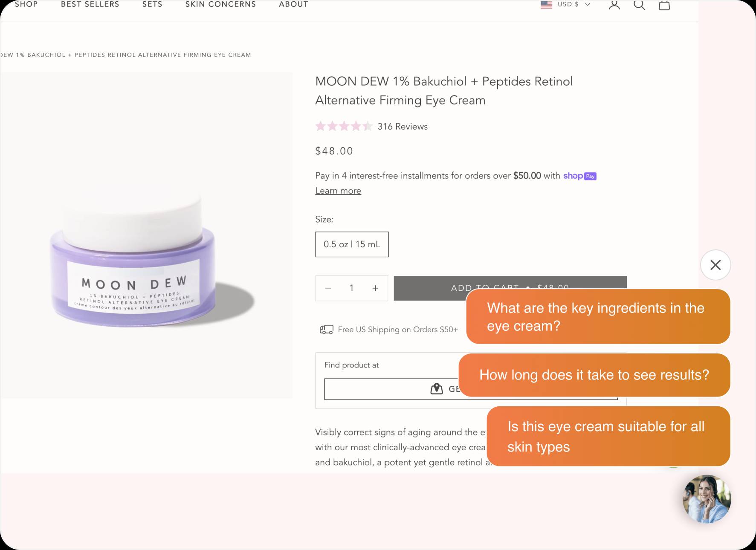This screenshot has height=550, width=756.
Task: Decrease quantity with minus icon
Action: point(328,288)
